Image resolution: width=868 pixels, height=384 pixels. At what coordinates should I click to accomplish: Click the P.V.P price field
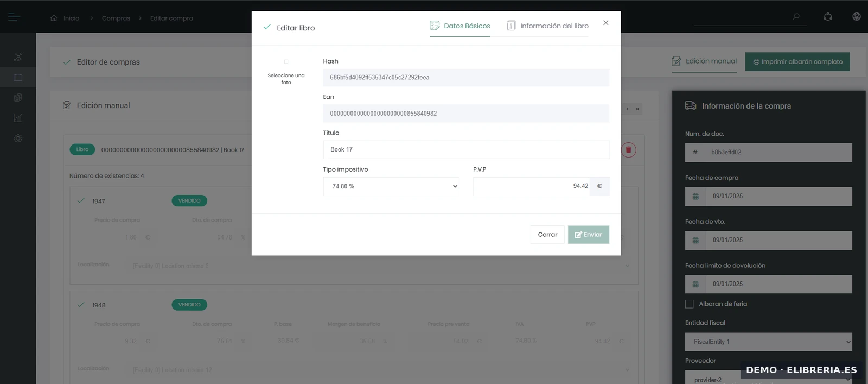point(531,186)
